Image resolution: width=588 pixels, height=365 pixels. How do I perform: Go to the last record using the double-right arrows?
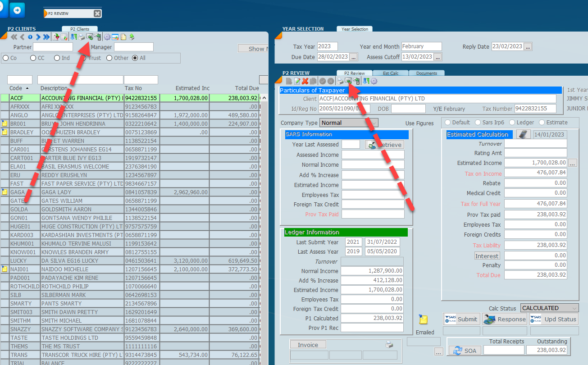(x=46, y=37)
